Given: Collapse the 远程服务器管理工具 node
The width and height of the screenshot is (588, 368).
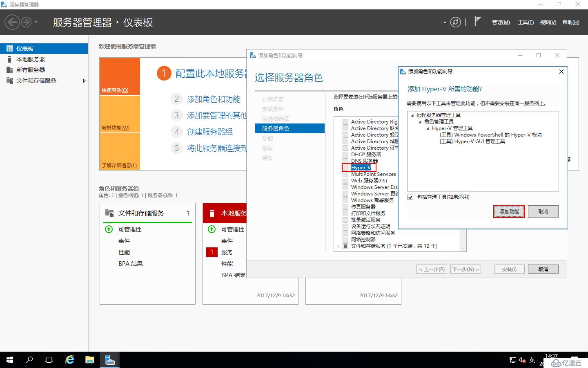Looking at the screenshot, I should coord(412,115).
